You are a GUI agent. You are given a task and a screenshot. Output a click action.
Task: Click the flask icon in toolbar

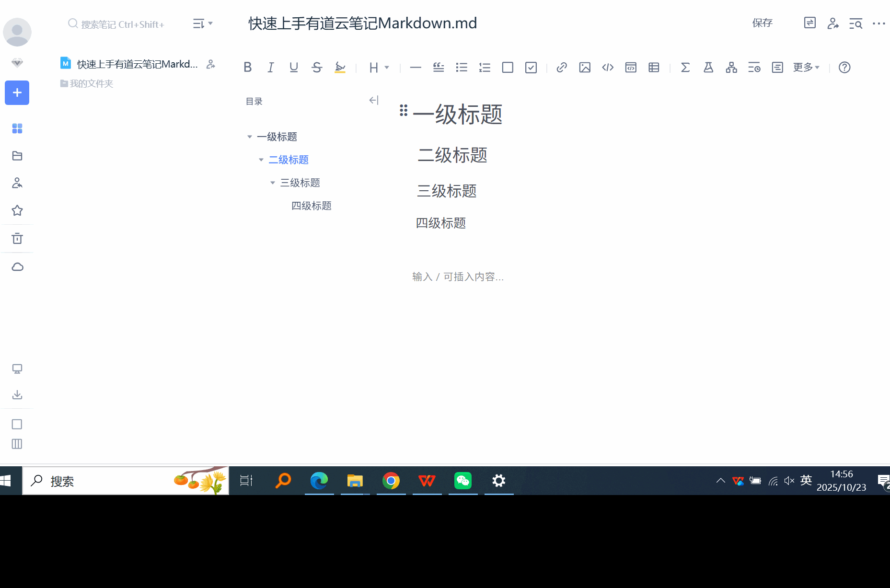point(708,68)
